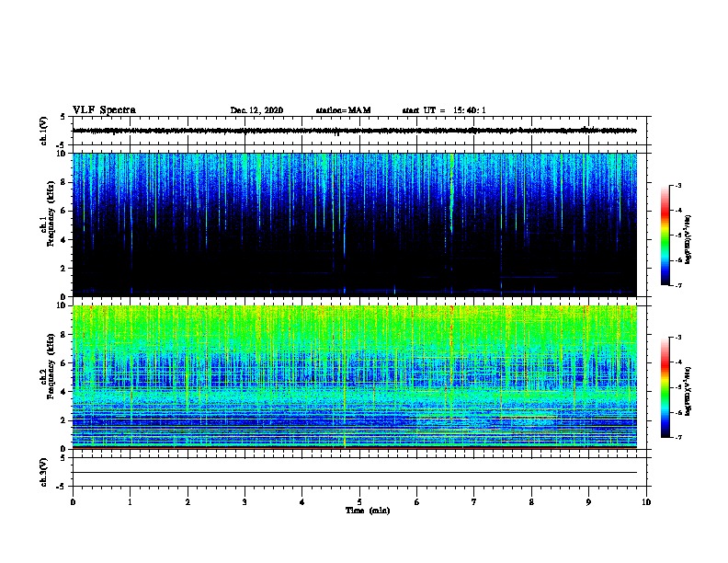Click the ch.2 spectrogram panel
728x563 pixels.
point(354,377)
